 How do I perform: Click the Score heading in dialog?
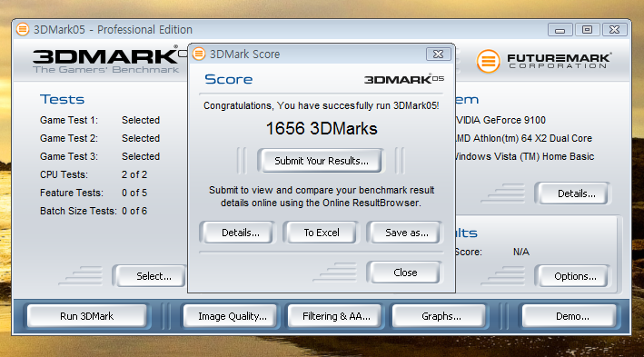tap(228, 79)
